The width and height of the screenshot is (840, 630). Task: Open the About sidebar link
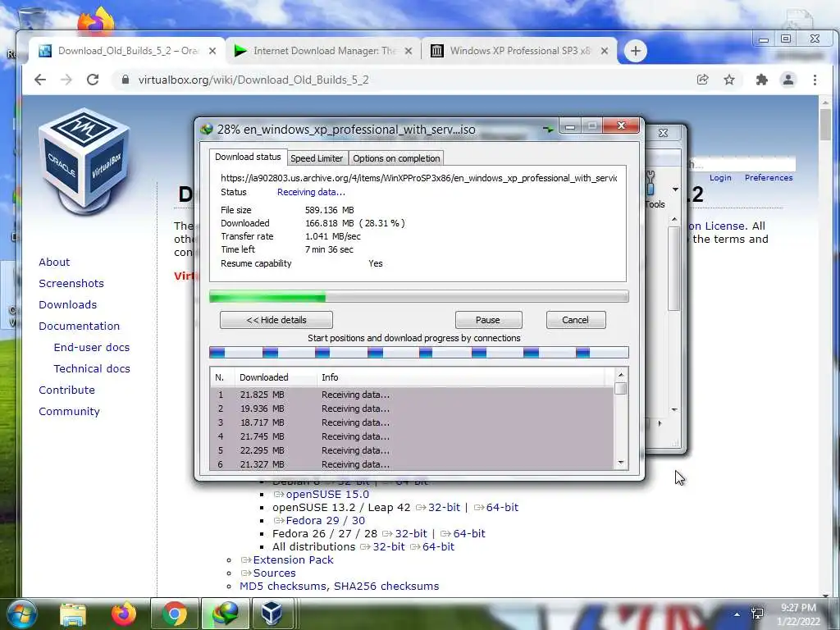pos(54,262)
